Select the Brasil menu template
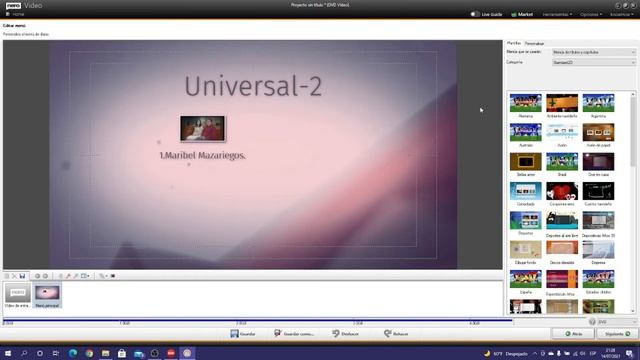Image resolution: width=640 pixels, height=360 pixels. 562,164
